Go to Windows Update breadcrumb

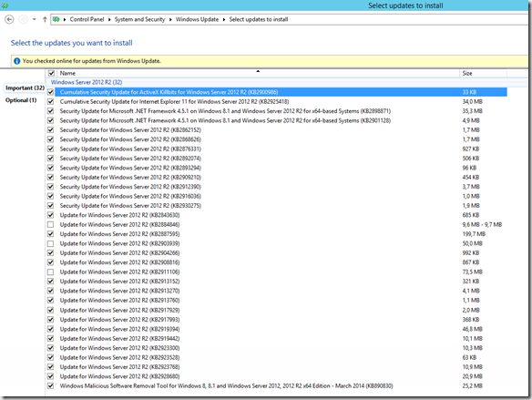[x=197, y=19]
